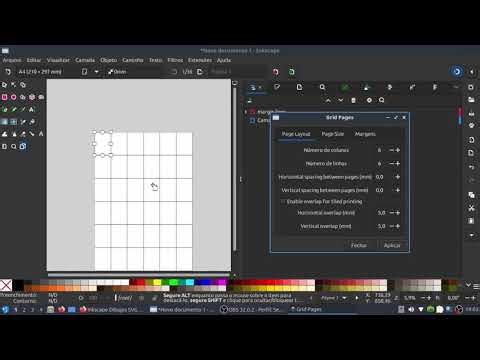Select the Selector arrow tool
Screen dimensions: 480x360
click(x=4, y=85)
